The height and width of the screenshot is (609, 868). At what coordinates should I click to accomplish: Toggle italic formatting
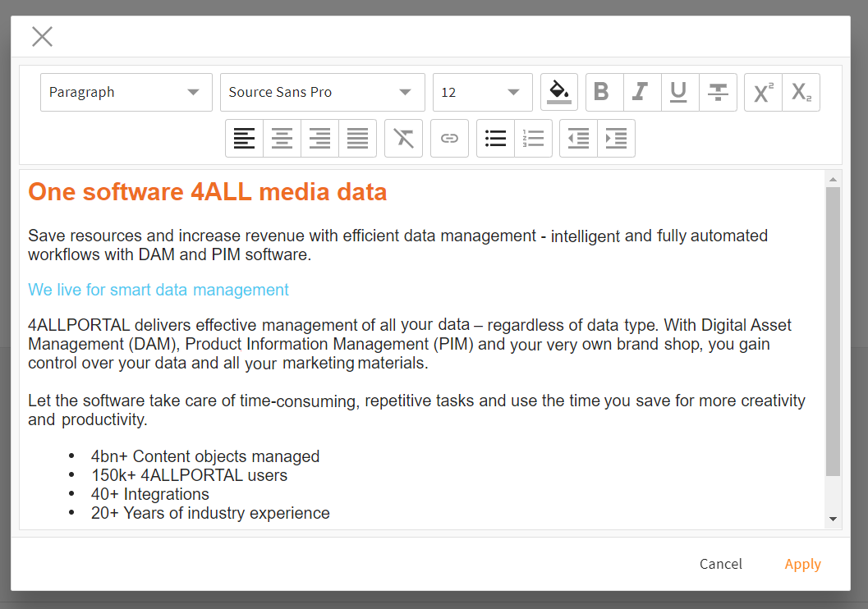point(642,93)
